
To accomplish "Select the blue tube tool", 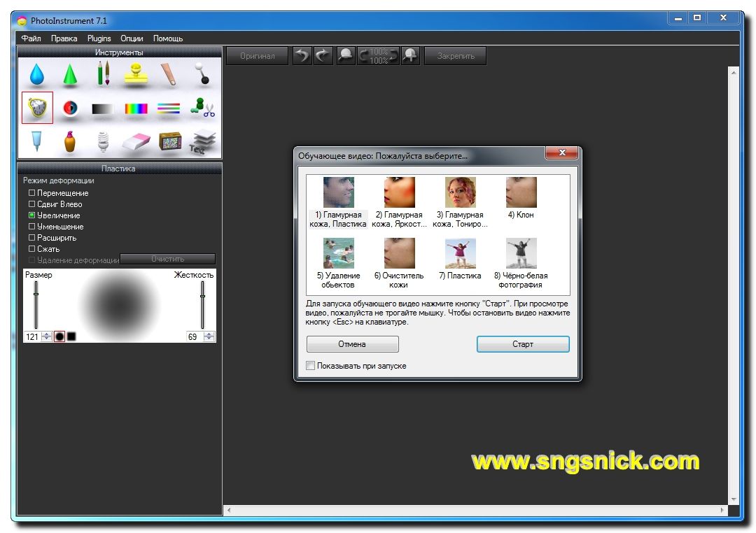I will click(x=36, y=141).
